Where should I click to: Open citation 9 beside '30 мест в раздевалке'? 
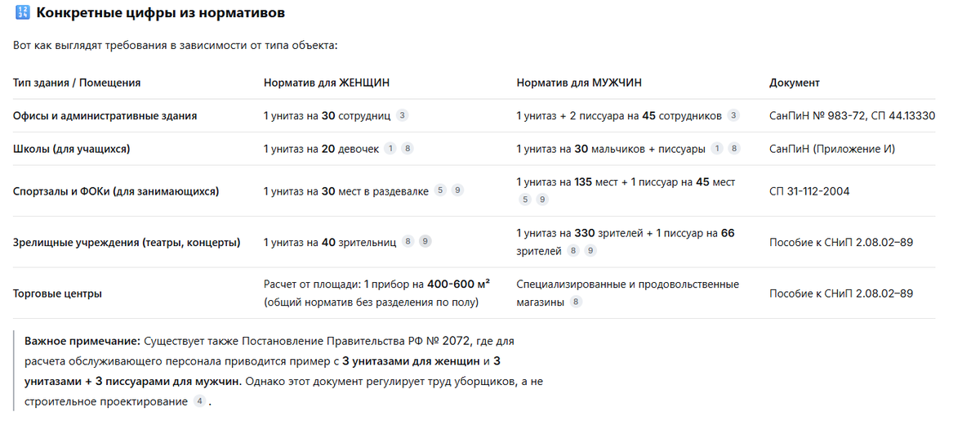click(457, 190)
